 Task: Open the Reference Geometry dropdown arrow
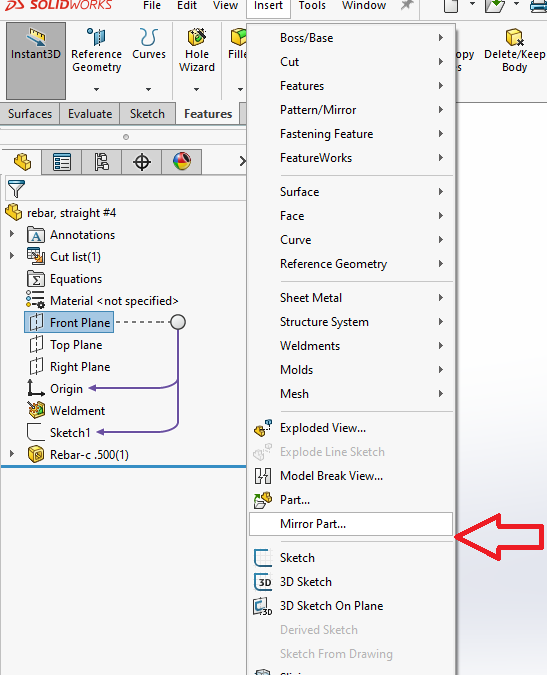(96, 89)
